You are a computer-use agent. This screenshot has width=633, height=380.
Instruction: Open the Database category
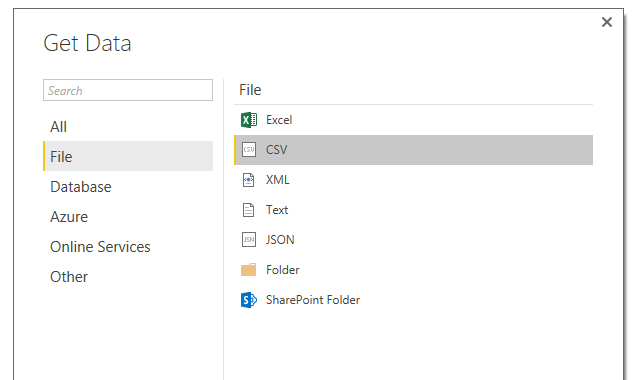pyautogui.click(x=81, y=187)
